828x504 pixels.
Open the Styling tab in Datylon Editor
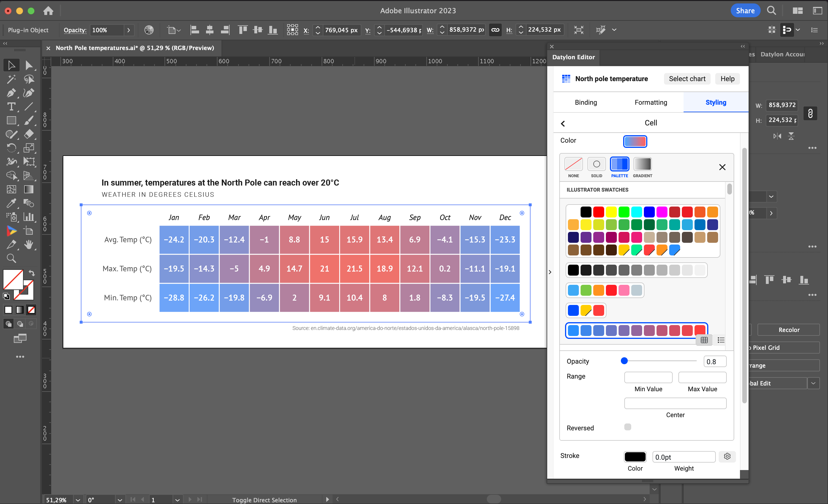click(x=716, y=102)
